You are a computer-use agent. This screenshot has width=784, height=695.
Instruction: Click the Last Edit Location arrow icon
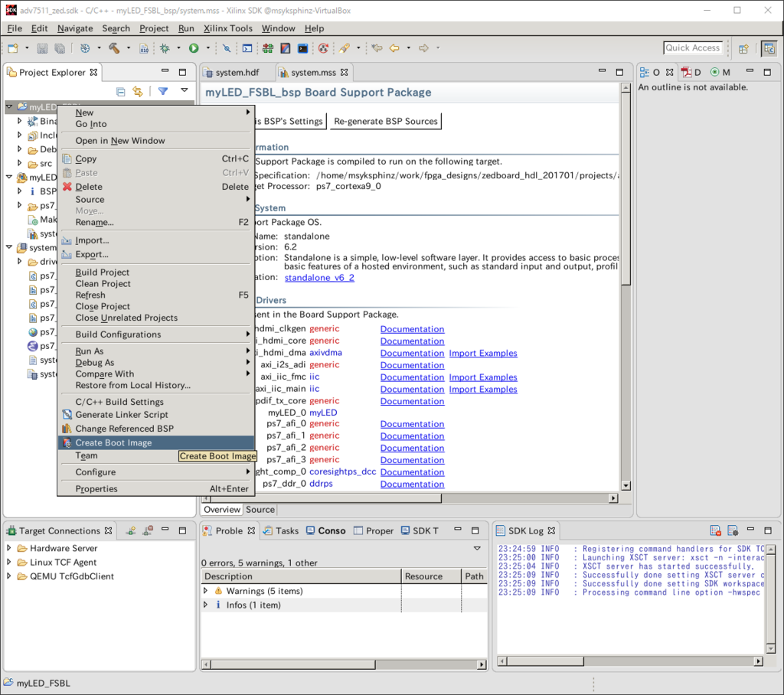[377, 48]
